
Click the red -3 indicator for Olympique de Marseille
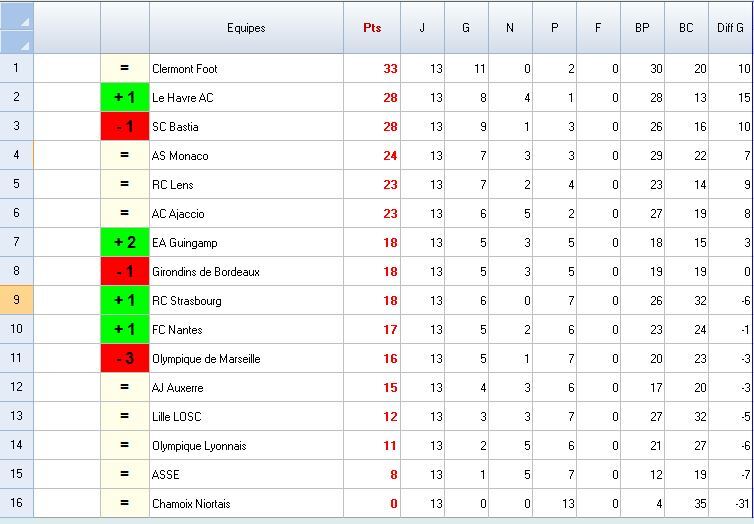point(125,359)
